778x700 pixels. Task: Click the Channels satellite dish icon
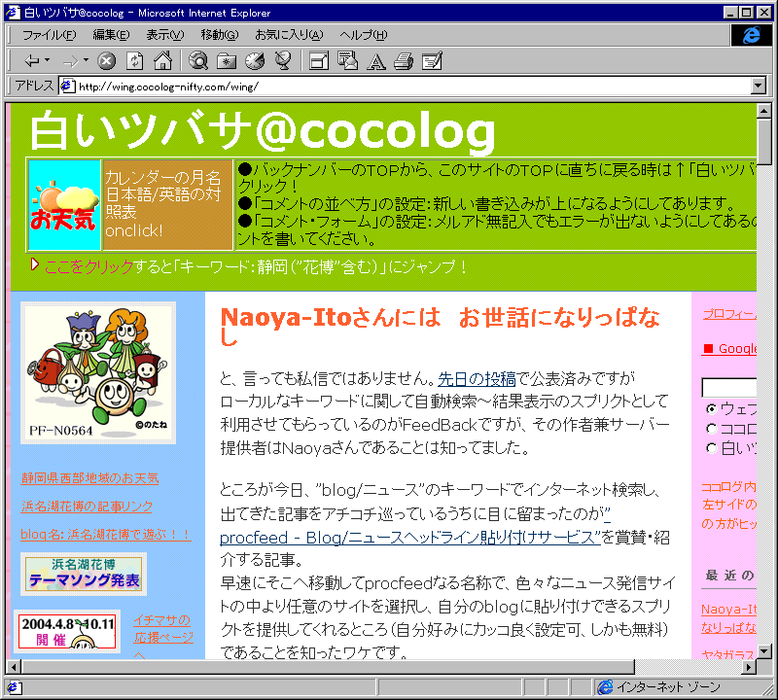click(283, 61)
